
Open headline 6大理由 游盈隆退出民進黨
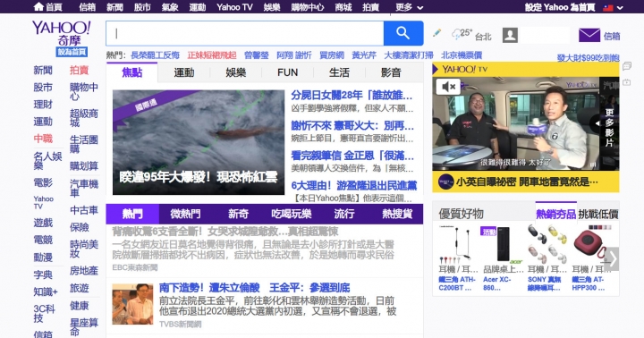click(x=354, y=185)
